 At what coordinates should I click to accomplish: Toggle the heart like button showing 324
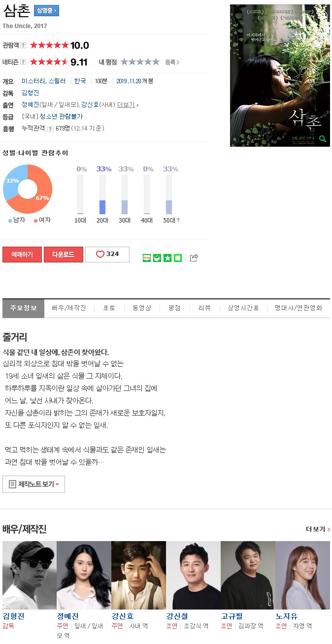107,254
